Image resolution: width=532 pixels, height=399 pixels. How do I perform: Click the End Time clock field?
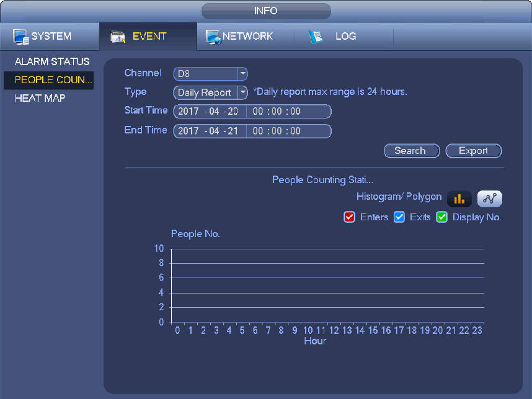pyautogui.click(x=288, y=131)
